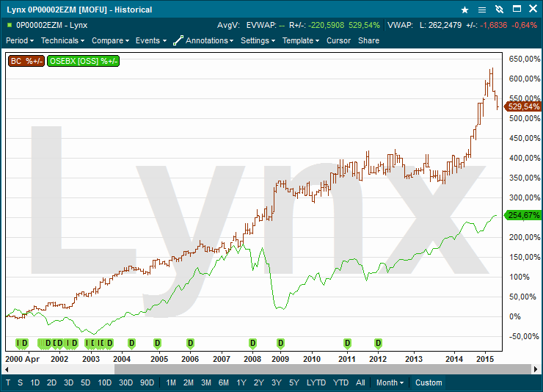Choose the Custom range button
The height and width of the screenshot is (392, 543).
click(429, 382)
